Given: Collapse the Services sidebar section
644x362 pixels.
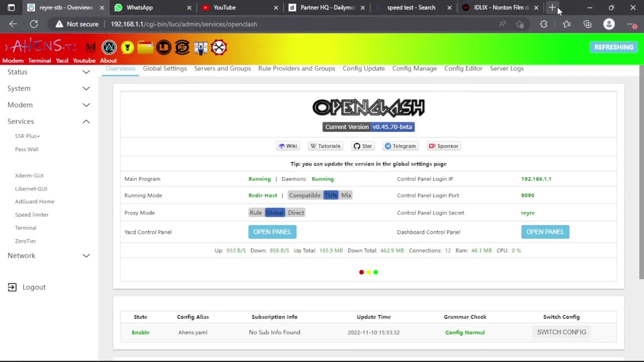Looking at the screenshot, I should tap(49, 122).
